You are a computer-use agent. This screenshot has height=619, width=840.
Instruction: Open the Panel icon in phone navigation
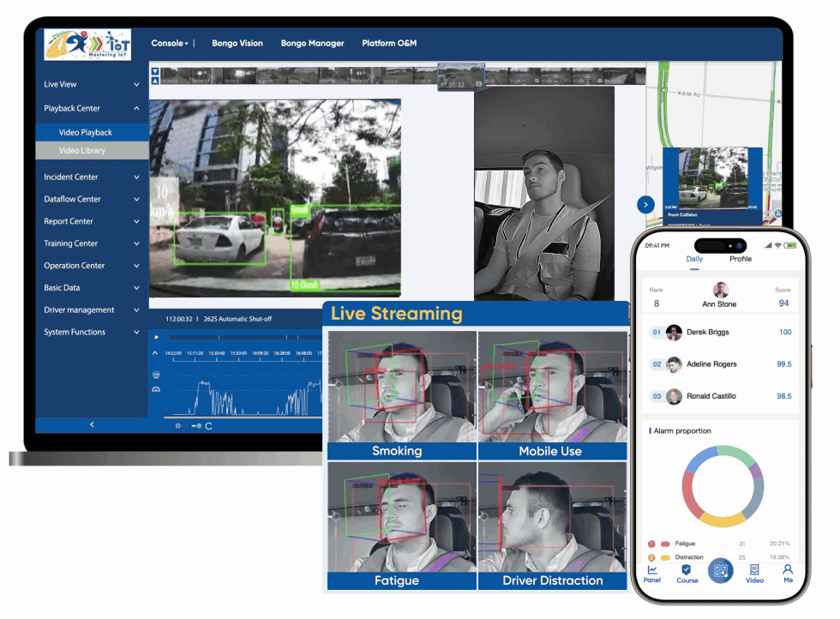tap(652, 573)
